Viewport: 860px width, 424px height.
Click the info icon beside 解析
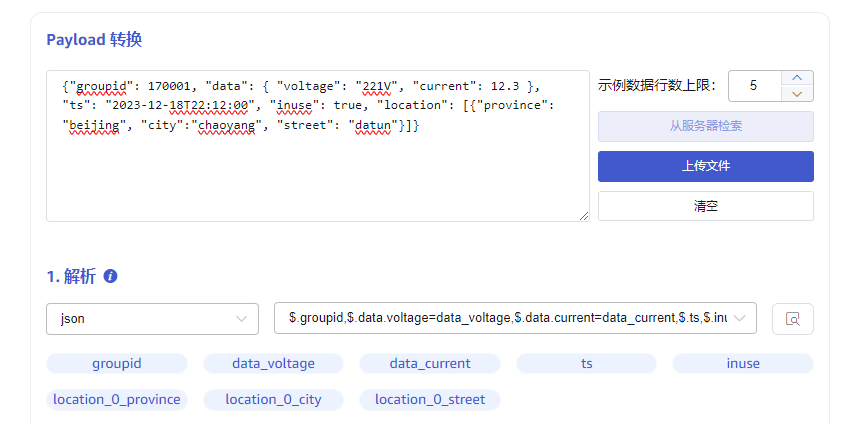pos(110,276)
